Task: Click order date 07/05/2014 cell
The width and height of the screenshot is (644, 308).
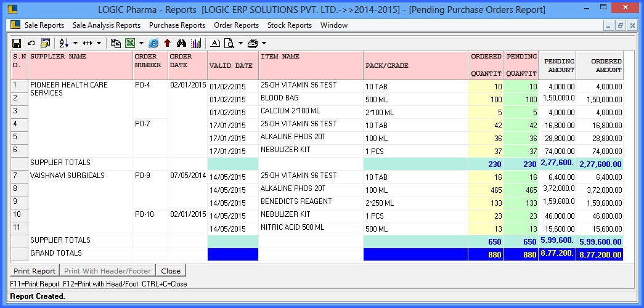Action: click(188, 190)
